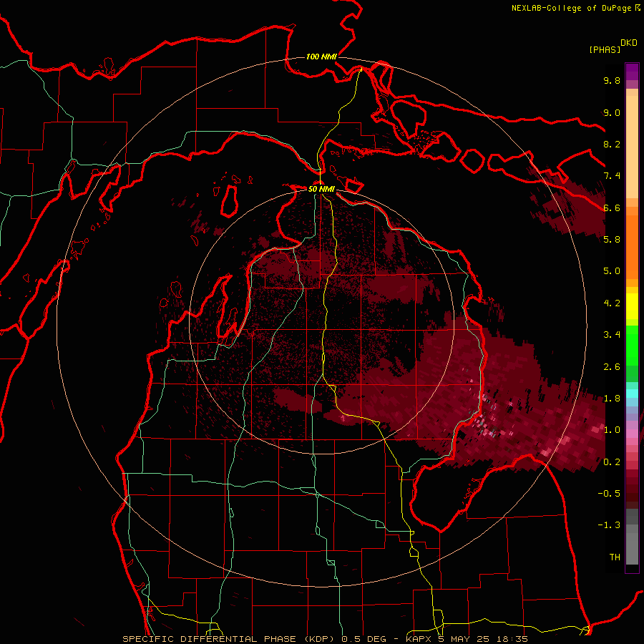Click the green segment of the color bar
This screenshot has height=644, width=644.
(632, 345)
